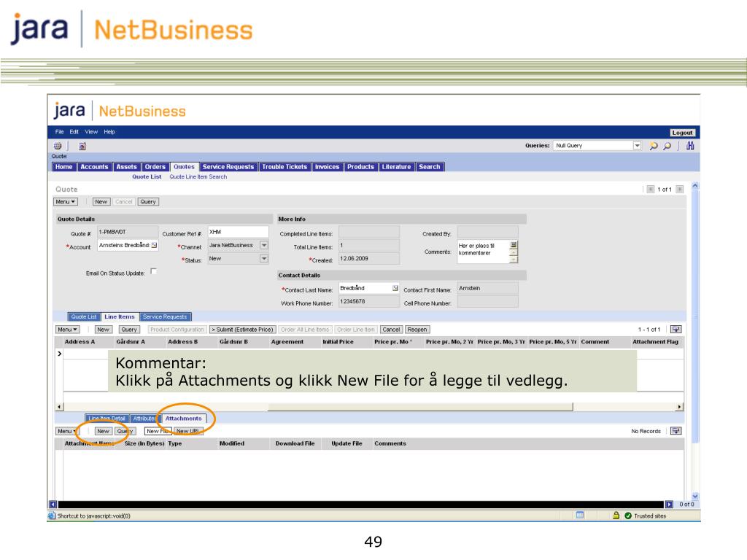Open the Help menu
Screen dimensions: 747x560
click(109, 132)
